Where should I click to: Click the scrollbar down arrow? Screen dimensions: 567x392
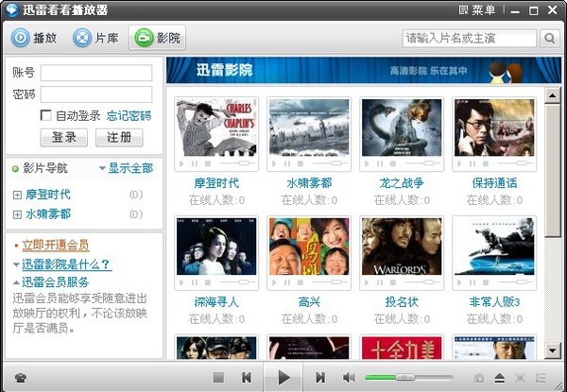(552, 349)
